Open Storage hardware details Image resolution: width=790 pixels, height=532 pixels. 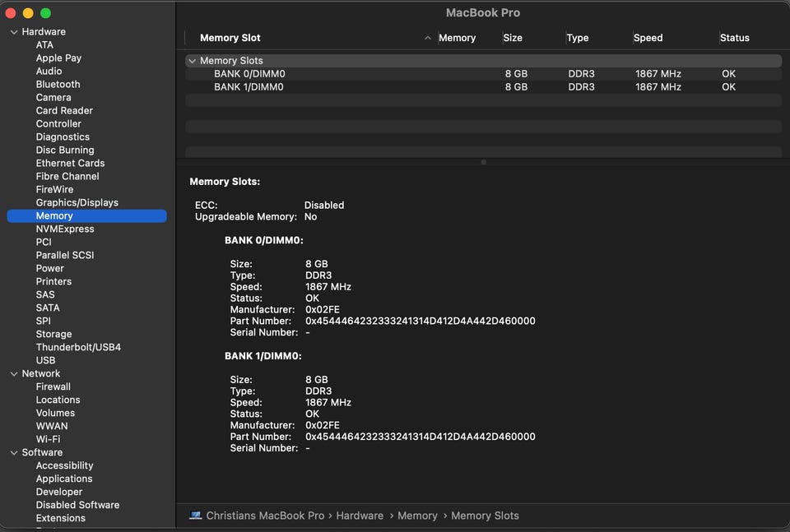coord(53,335)
